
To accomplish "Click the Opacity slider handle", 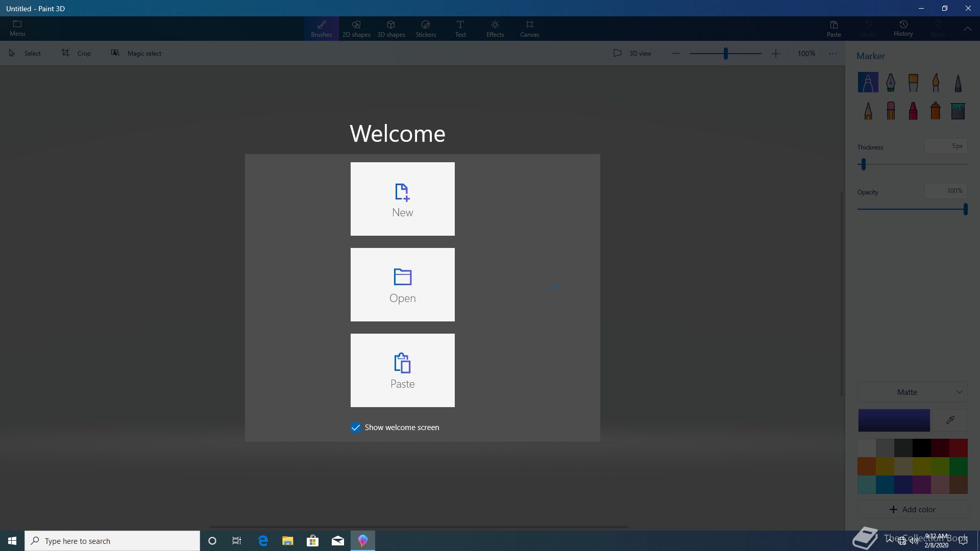I will click(x=965, y=209).
